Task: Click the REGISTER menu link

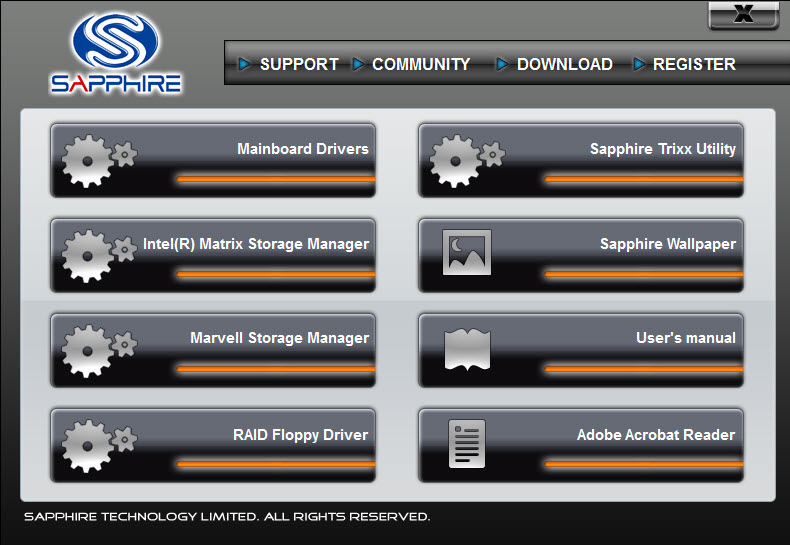Action: [x=694, y=64]
